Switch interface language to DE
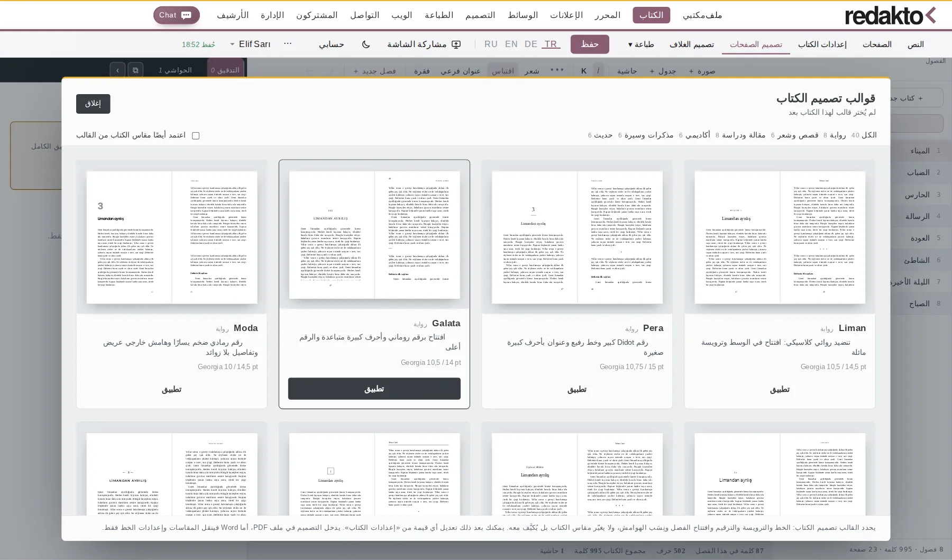 coord(530,44)
